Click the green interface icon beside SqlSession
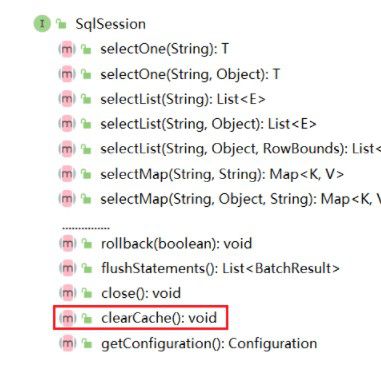Image resolution: width=381 pixels, height=365 pixels. [42, 24]
